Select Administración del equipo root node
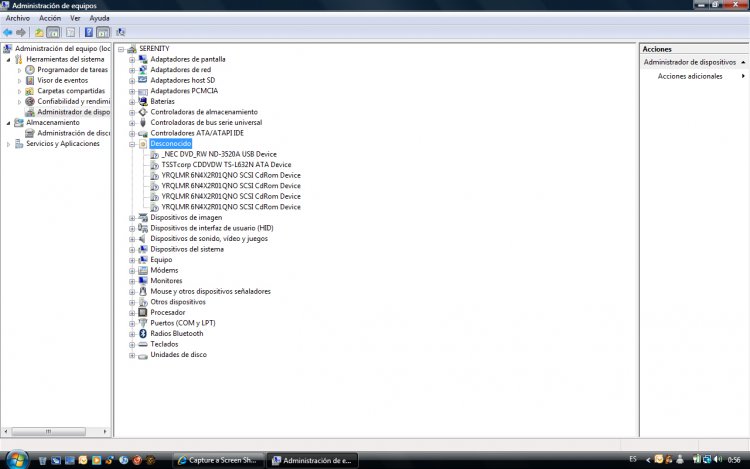The height and width of the screenshot is (469, 750). [62, 49]
